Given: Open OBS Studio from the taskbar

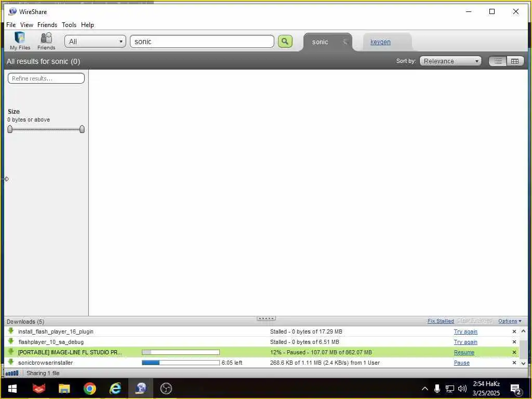Looking at the screenshot, I should pos(166,389).
